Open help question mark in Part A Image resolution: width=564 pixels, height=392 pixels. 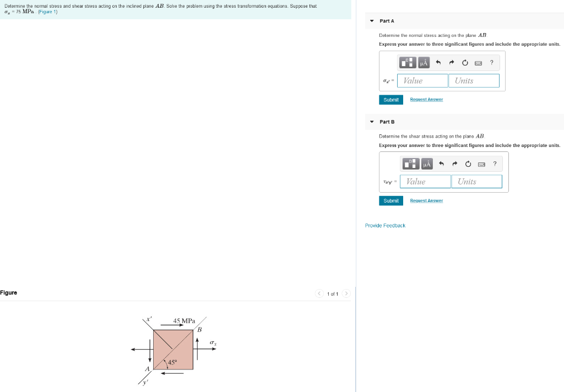pyautogui.click(x=492, y=63)
